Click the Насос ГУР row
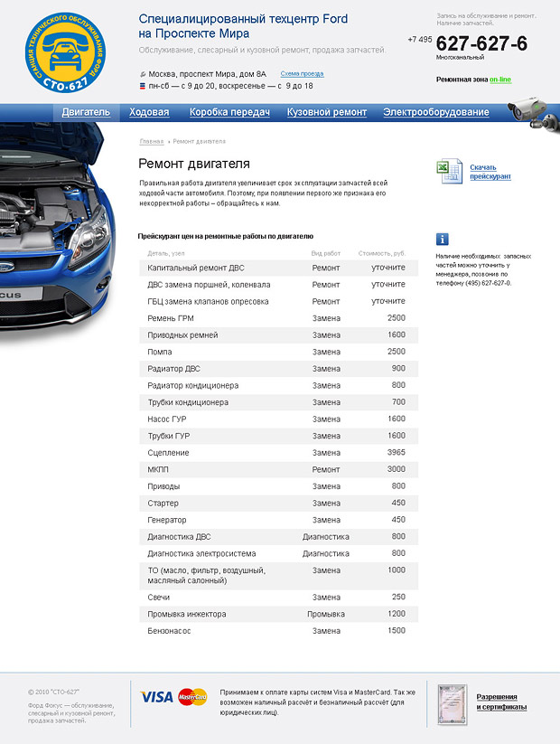 pyautogui.click(x=279, y=419)
